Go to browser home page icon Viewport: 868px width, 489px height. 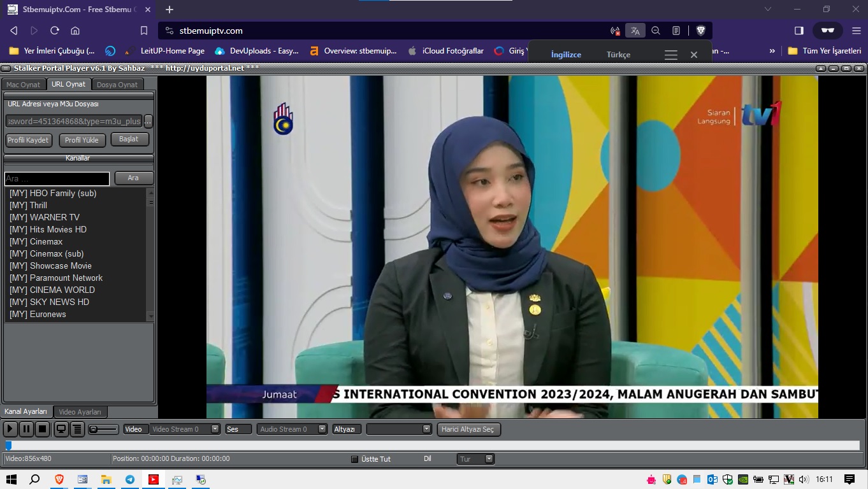75,31
